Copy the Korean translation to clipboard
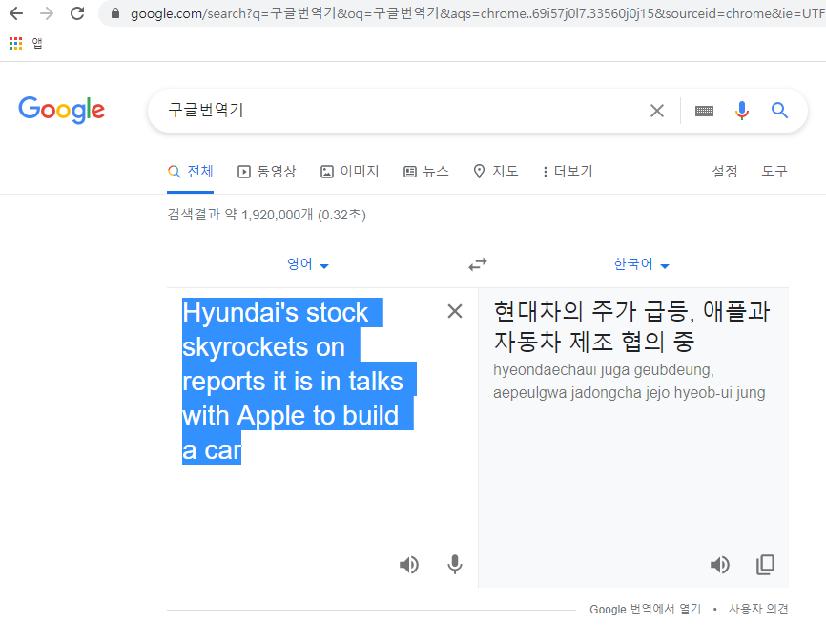The height and width of the screenshot is (644, 826). (x=765, y=565)
